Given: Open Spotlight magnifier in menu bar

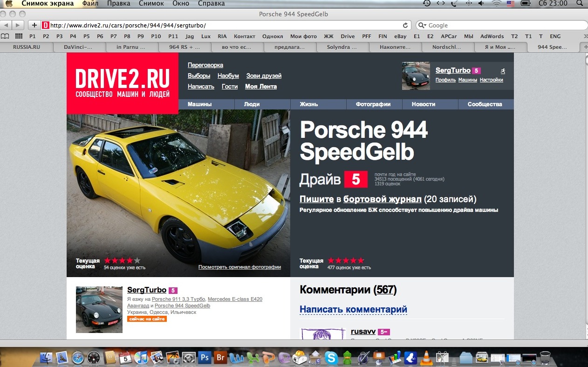Looking at the screenshot, I should [x=581, y=3].
